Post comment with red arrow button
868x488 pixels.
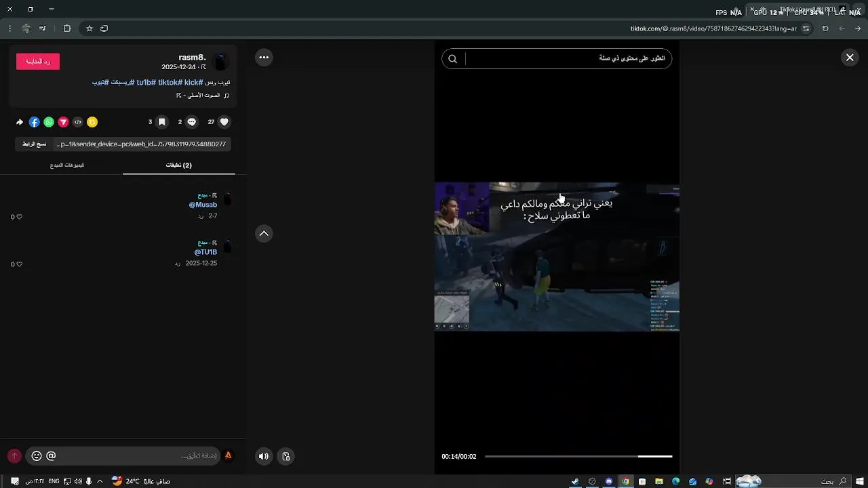pyautogui.click(x=14, y=456)
